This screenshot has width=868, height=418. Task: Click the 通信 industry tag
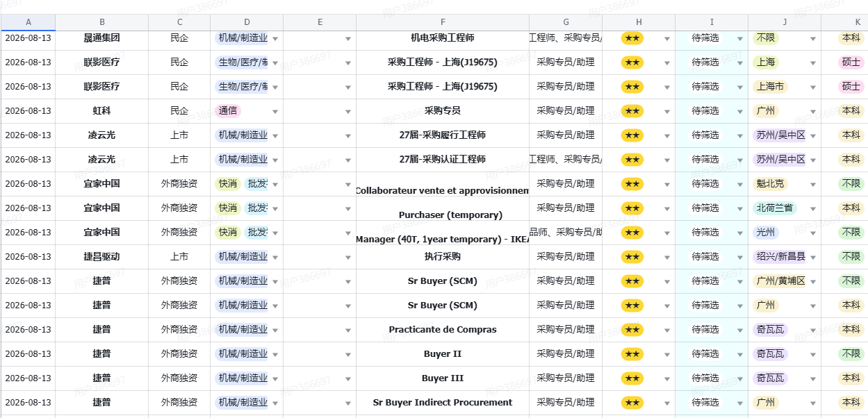pos(228,111)
